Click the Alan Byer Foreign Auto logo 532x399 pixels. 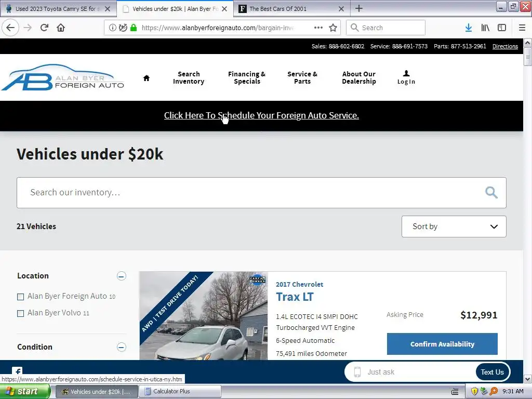click(x=63, y=77)
